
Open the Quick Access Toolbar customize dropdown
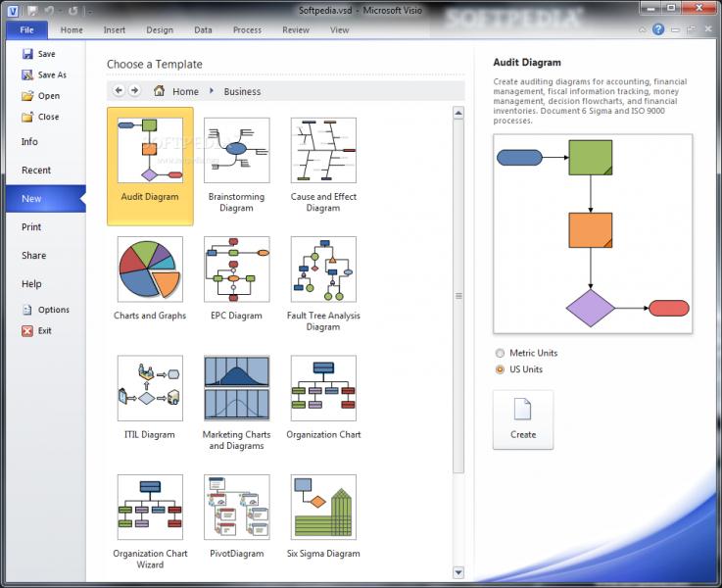(x=90, y=12)
